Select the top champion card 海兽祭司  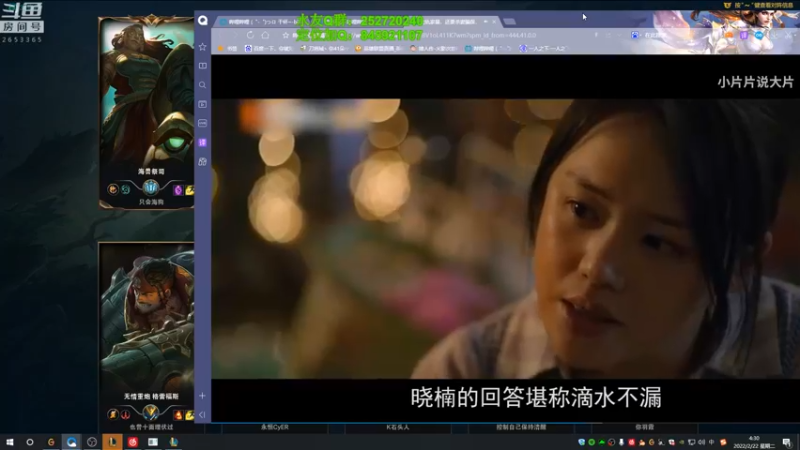pyautogui.click(x=146, y=112)
